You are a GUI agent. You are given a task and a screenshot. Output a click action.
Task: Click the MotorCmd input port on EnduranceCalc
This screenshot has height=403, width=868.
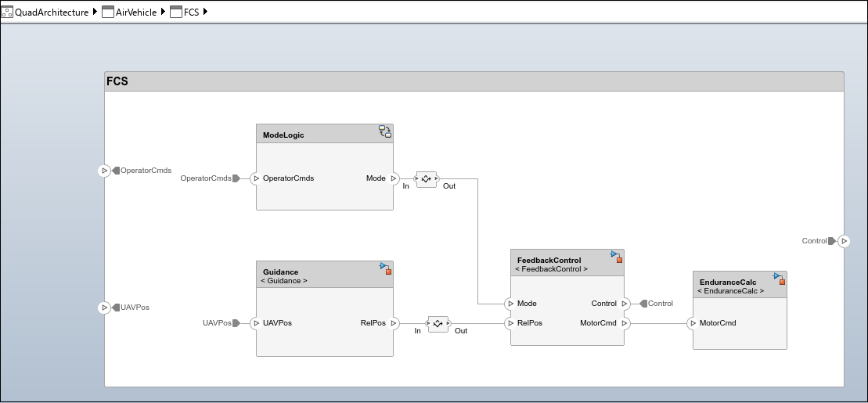point(693,322)
